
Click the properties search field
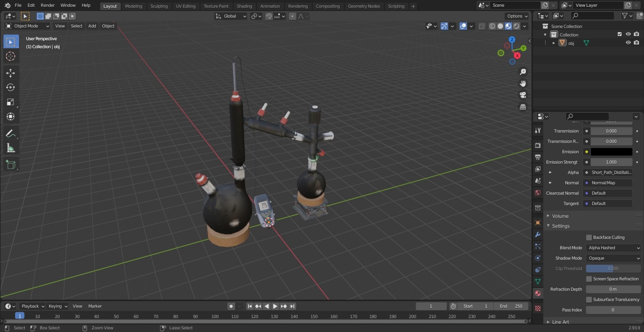(x=587, y=116)
